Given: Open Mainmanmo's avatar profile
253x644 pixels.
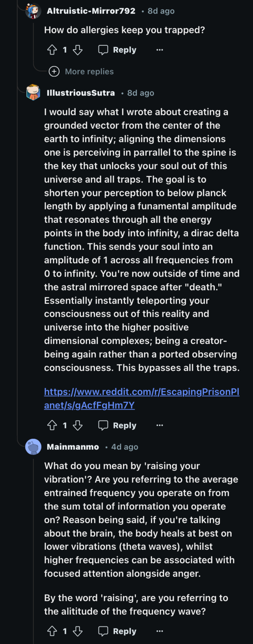Looking at the screenshot, I should tap(33, 447).
